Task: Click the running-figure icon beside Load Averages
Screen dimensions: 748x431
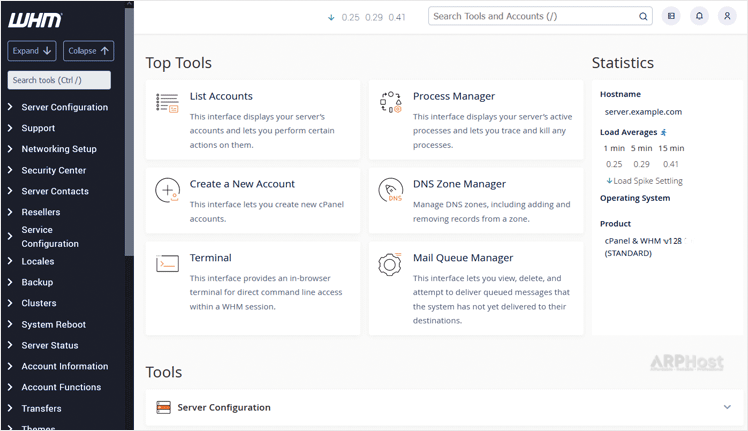Action: click(x=663, y=132)
